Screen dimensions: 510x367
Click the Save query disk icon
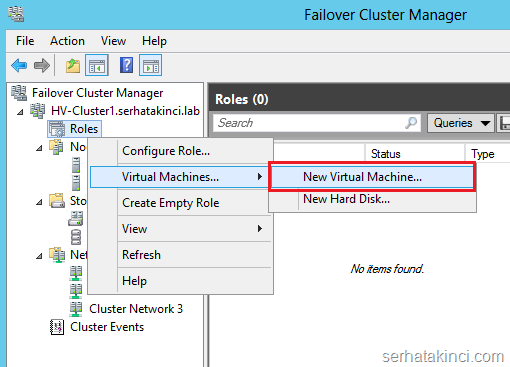(505, 123)
